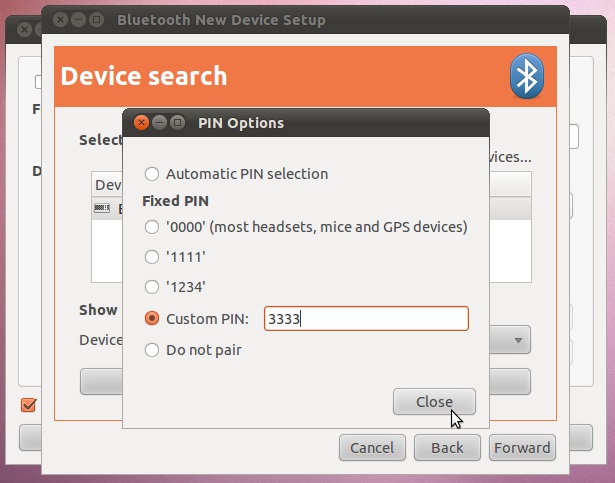This screenshot has height=483, width=615.
Task: Choose the '1111' fixed PIN option
Action: tap(152, 256)
